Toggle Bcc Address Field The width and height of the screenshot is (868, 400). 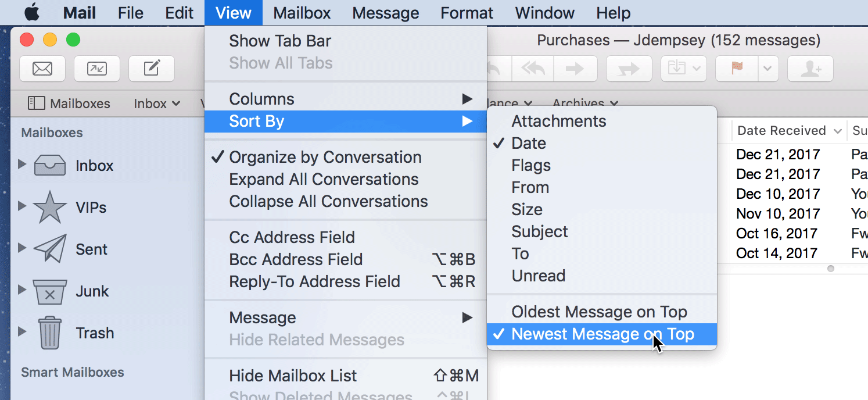coord(346,259)
